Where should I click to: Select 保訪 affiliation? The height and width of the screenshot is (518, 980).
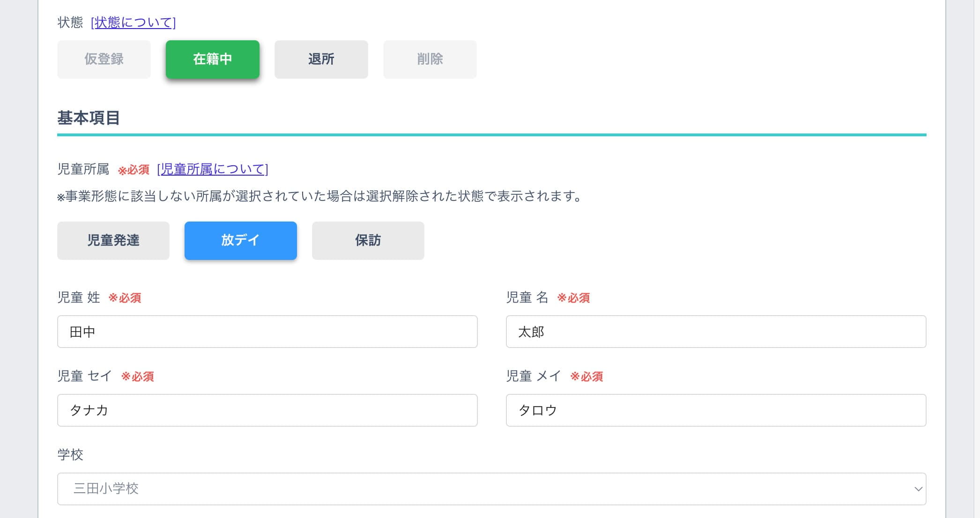[x=368, y=241]
